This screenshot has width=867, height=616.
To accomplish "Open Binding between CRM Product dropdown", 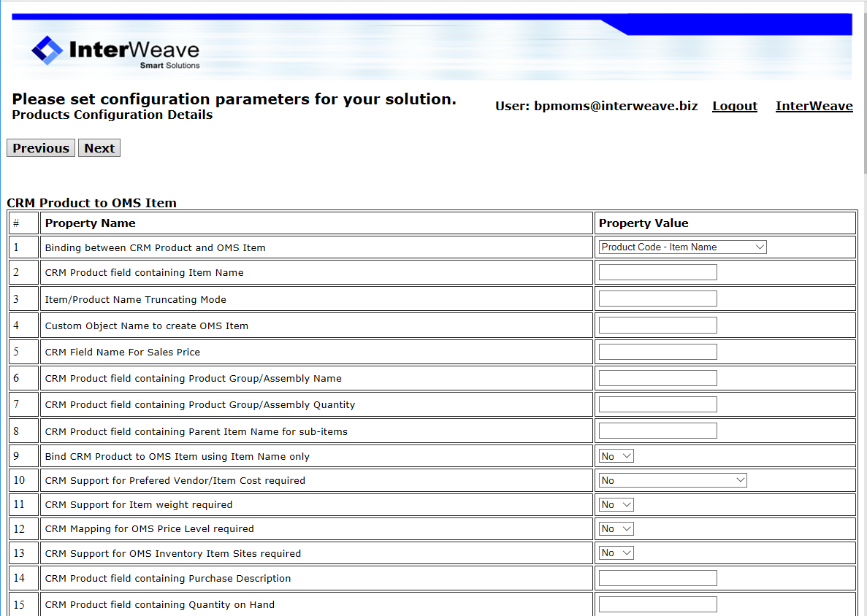I will click(682, 247).
